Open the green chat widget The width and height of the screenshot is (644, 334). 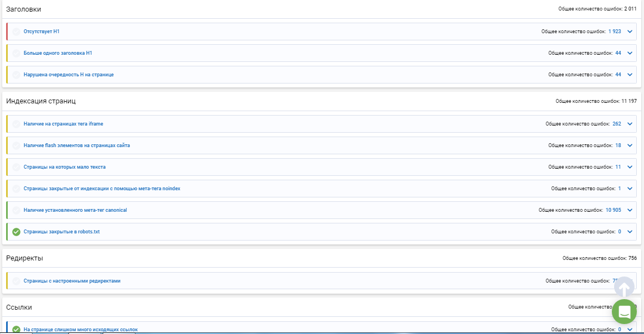[624, 312]
